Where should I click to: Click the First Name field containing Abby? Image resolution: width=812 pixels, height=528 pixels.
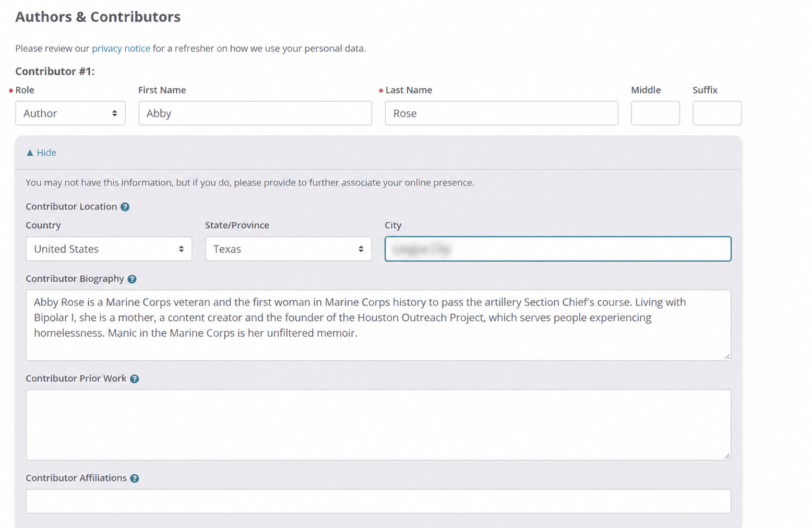point(255,113)
